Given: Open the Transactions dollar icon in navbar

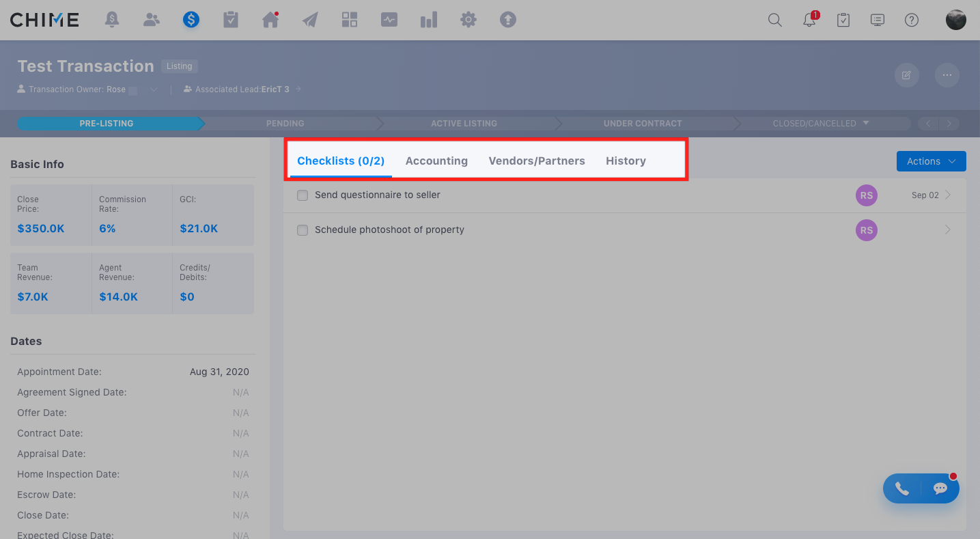Looking at the screenshot, I should point(191,20).
